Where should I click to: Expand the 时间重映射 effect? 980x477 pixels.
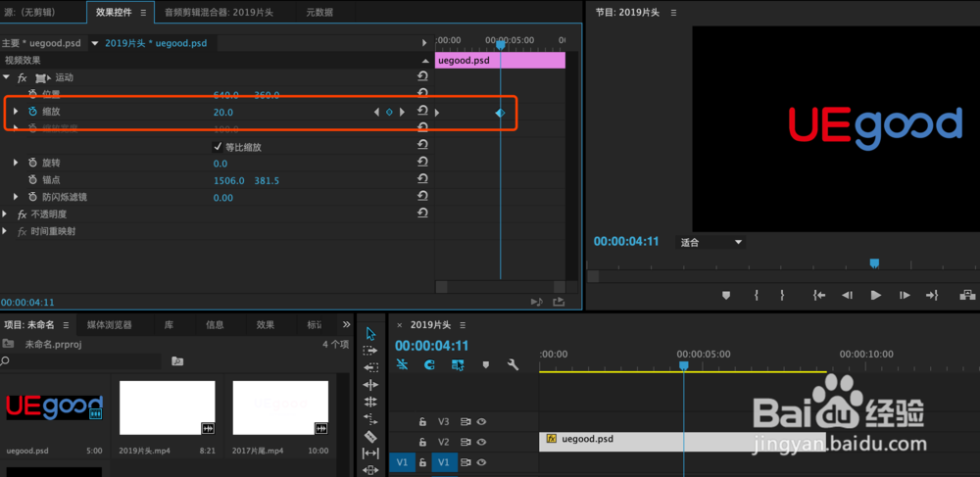coord(6,231)
